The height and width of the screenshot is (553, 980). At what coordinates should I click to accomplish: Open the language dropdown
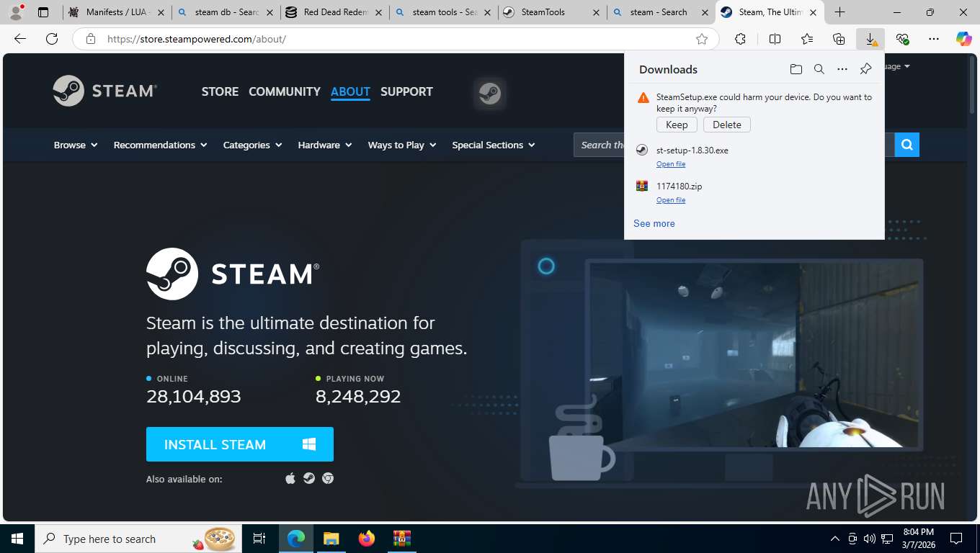click(896, 66)
